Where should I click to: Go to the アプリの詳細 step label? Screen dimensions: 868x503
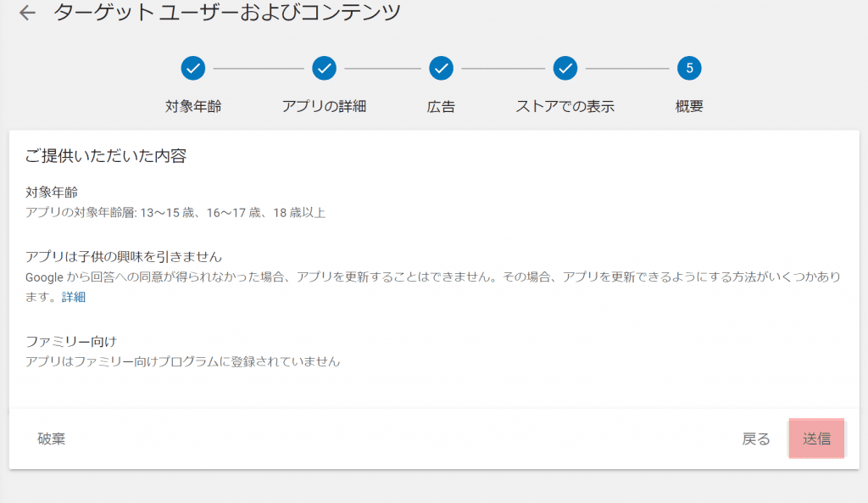(x=324, y=107)
